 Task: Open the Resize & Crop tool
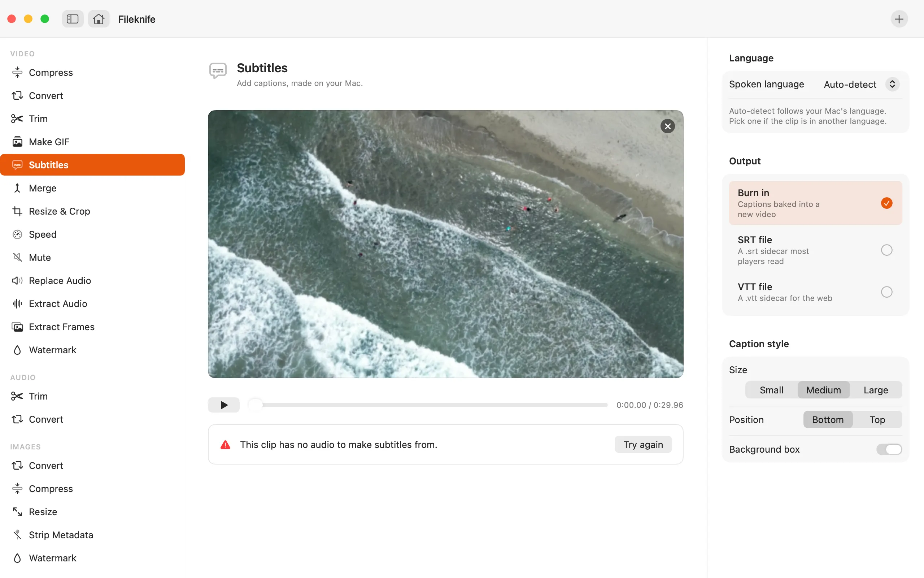[92, 211]
